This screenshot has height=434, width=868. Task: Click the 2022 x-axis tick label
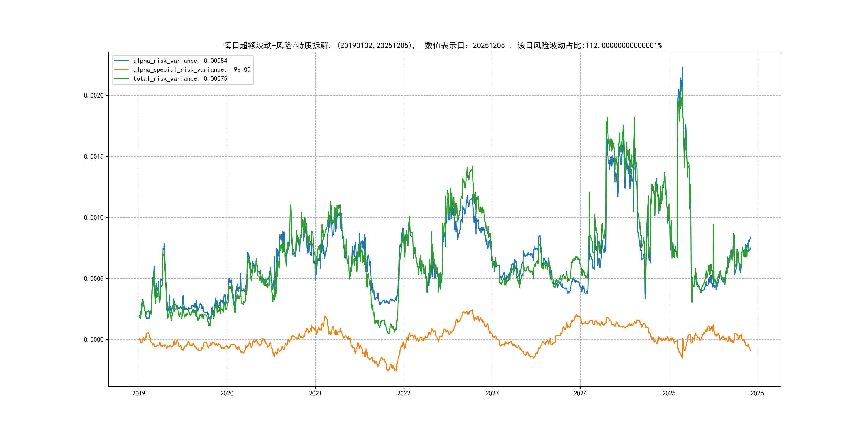(x=404, y=393)
